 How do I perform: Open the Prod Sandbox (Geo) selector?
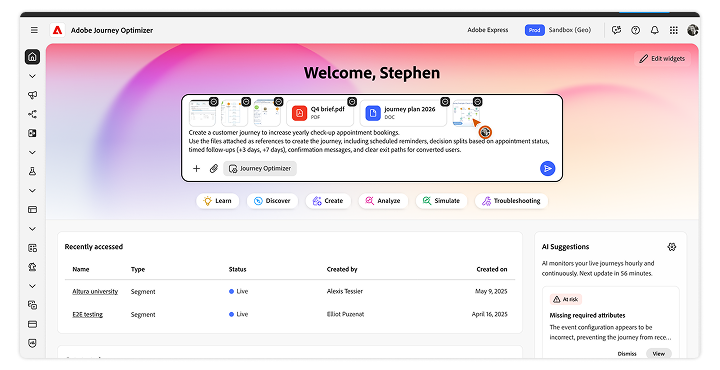tap(558, 30)
